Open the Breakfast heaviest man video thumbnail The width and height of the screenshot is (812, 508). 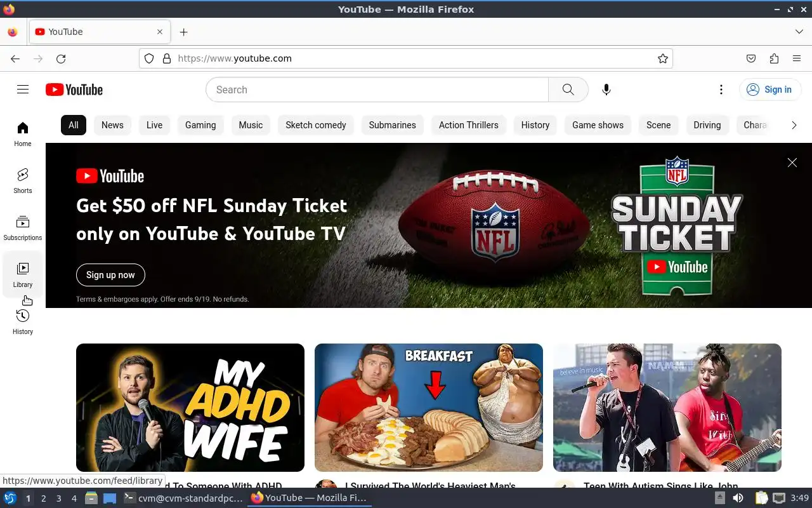(x=429, y=408)
